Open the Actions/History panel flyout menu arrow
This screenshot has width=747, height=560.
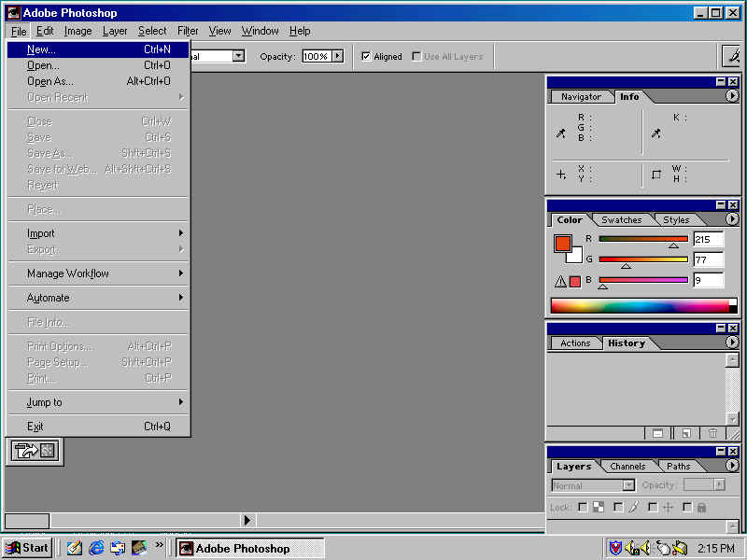click(732, 343)
